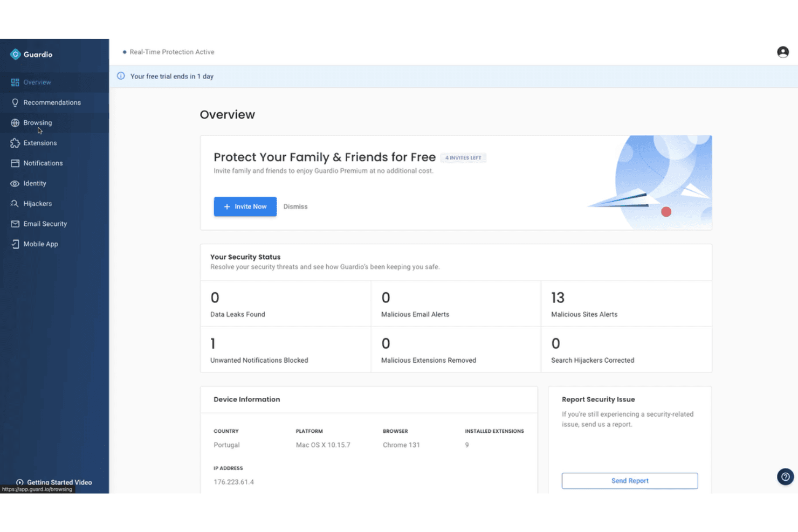This screenshot has width=798, height=532.
Task: Click the 'Chrome 131' browser value
Action: tap(401, 445)
